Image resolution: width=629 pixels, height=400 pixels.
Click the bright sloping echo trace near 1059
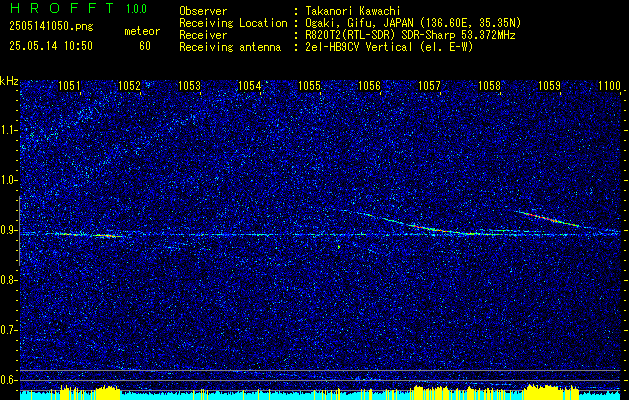[548, 219]
